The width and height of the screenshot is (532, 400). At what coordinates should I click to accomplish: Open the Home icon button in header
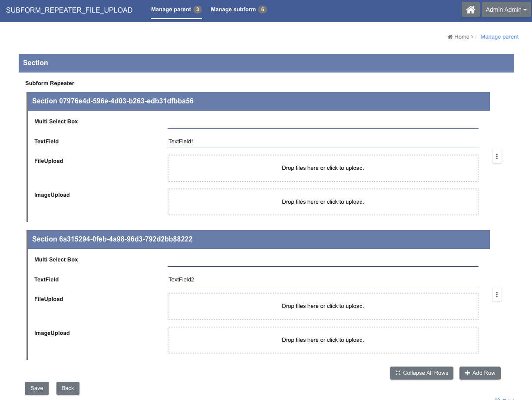471,10
